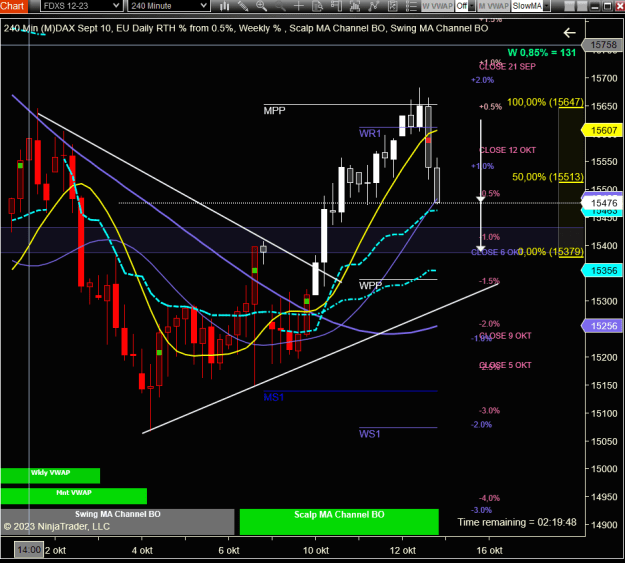Open the data series icon
Viewport: 625px width, 563px height.
354,6
